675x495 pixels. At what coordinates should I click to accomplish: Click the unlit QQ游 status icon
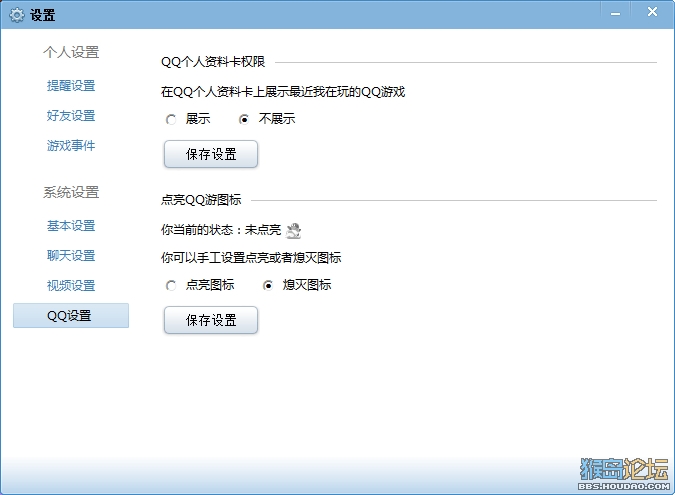[x=294, y=231]
